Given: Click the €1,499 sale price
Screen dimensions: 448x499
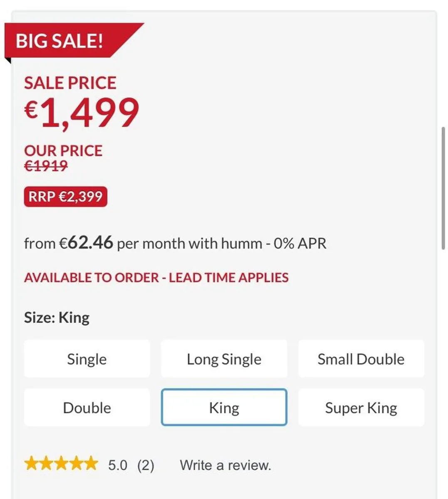Looking at the screenshot, I should coord(82,112).
